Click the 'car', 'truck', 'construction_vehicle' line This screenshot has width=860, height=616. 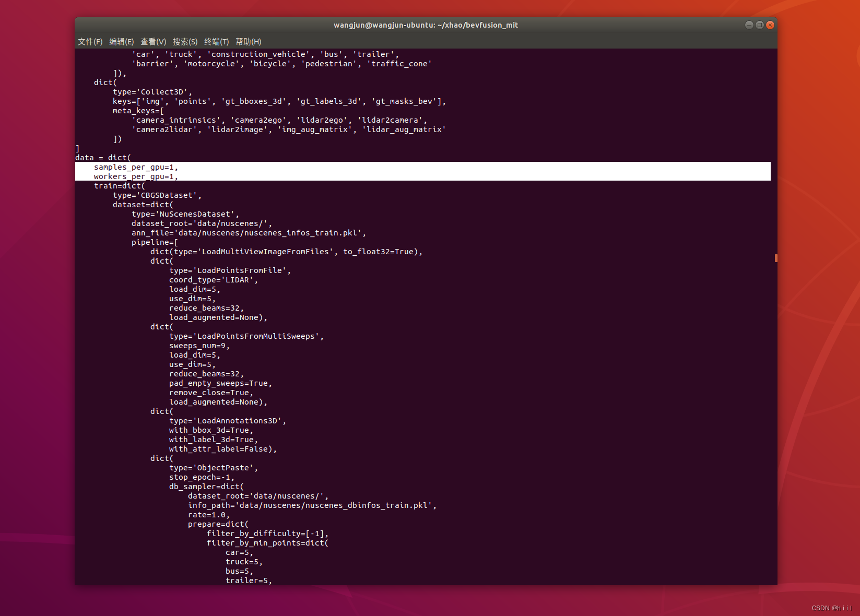point(265,54)
